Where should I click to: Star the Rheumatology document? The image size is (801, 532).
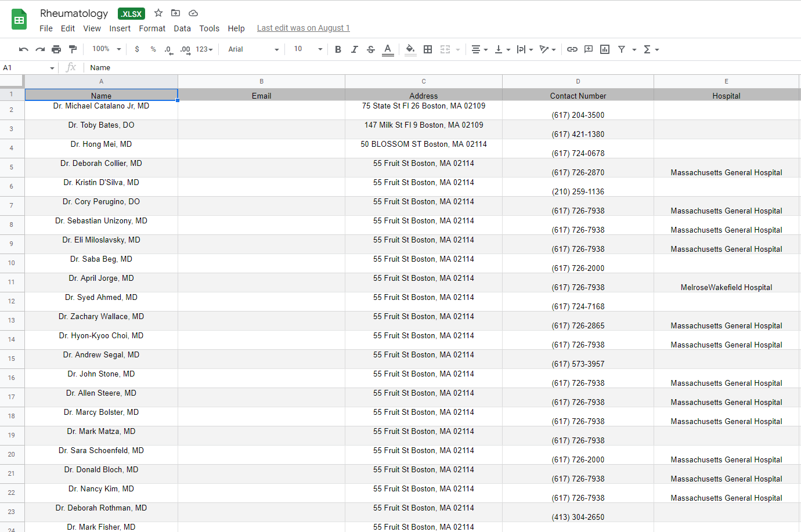click(x=158, y=13)
